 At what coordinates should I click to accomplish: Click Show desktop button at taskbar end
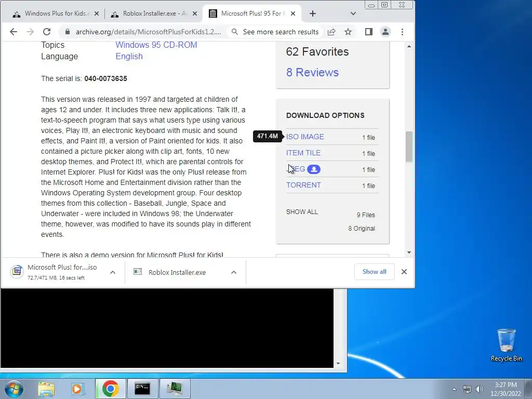[529, 389]
